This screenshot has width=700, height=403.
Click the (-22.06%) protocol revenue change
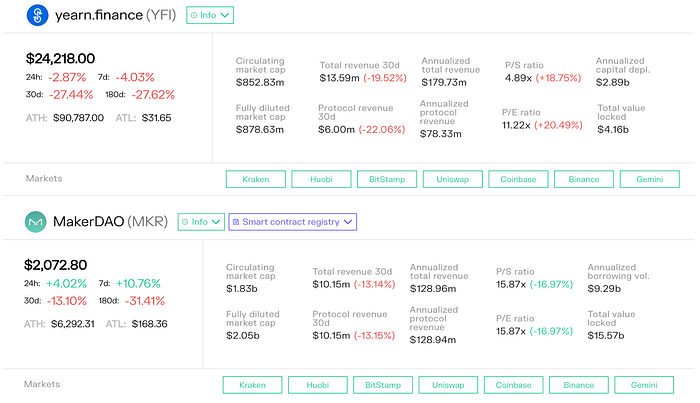point(382,129)
